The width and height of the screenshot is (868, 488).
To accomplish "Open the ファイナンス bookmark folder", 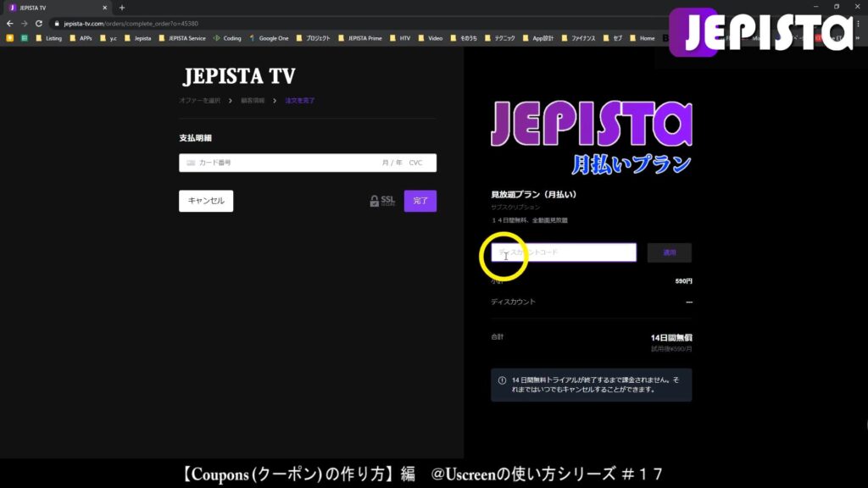I will (578, 38).
